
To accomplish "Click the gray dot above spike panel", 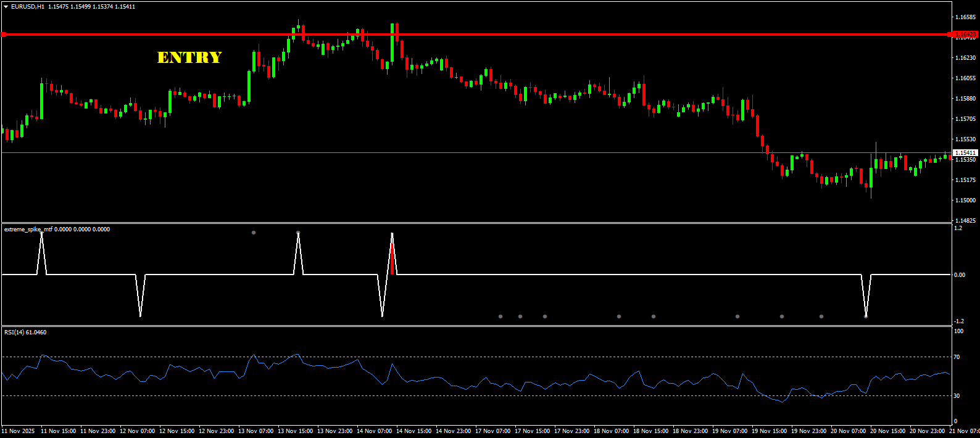I will pos(254,233).
